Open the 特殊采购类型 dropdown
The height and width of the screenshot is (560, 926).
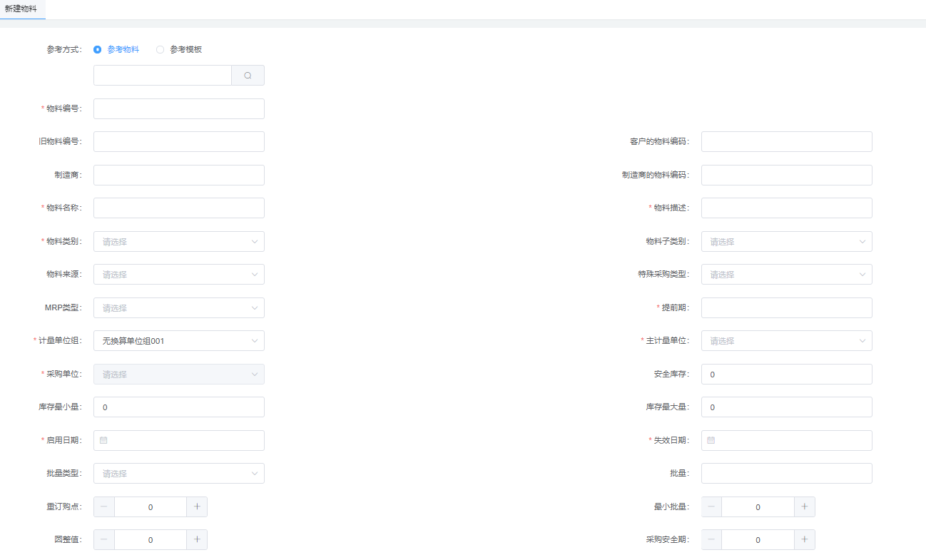point(786,275)
